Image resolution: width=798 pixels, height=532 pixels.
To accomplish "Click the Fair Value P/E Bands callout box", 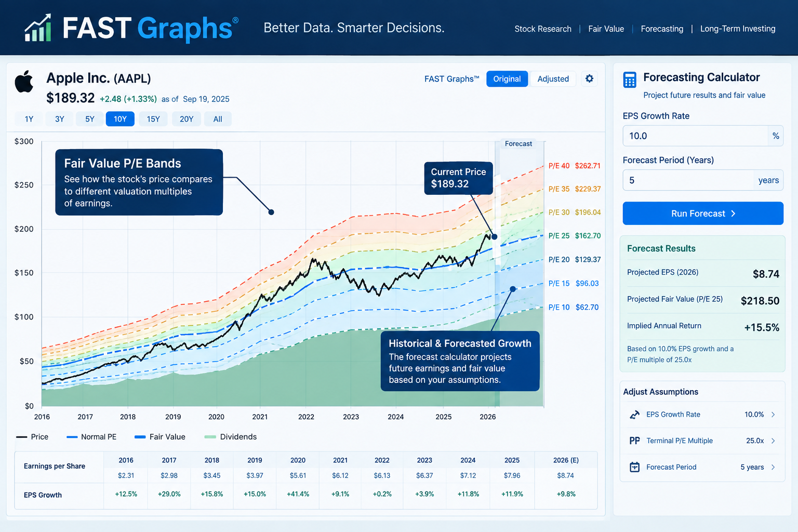I will (139, 182).
